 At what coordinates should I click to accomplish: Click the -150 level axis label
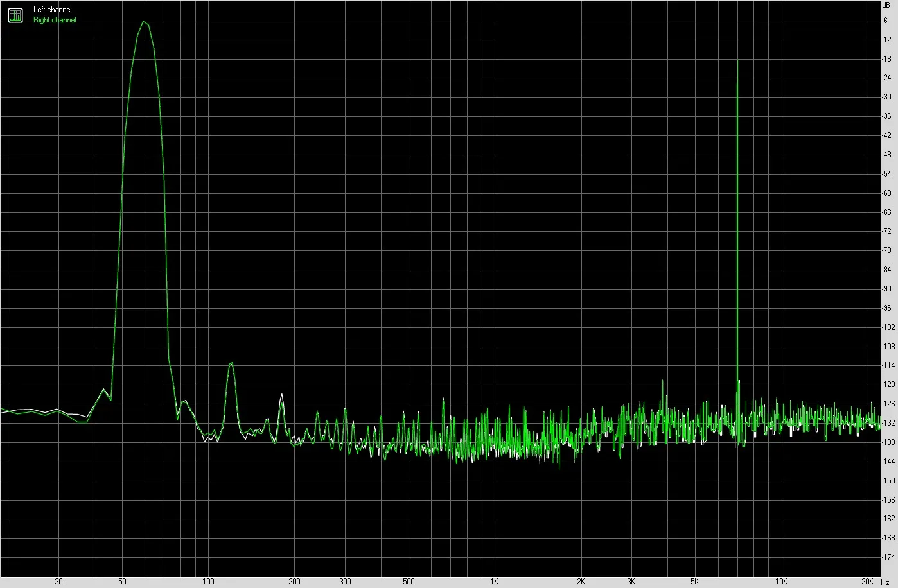888,481
